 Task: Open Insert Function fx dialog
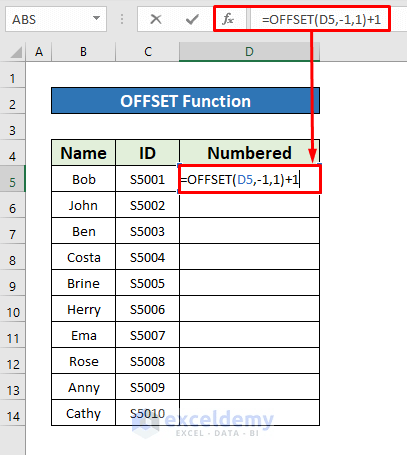[228, 19]
